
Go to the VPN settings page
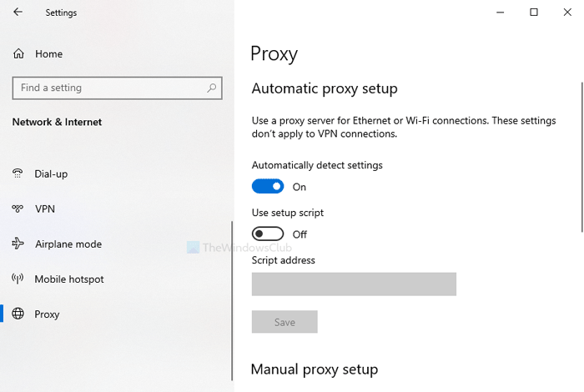pyautogui.click(x=45, y=209)
